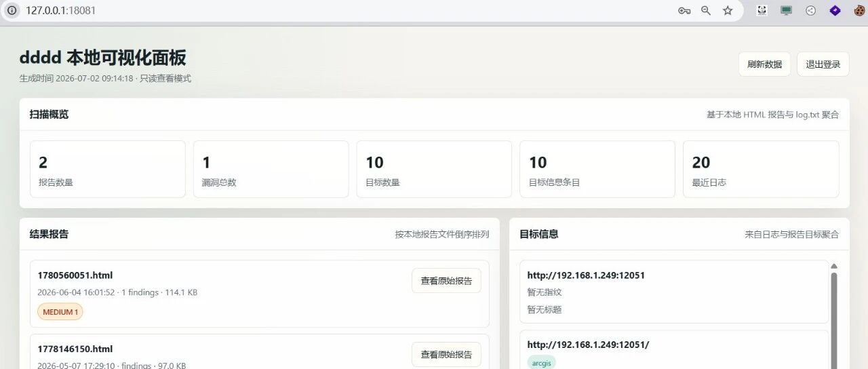Click the 暂无标题 text
Image resolution: width=868 pixels, height=369 pixels.
545,309
